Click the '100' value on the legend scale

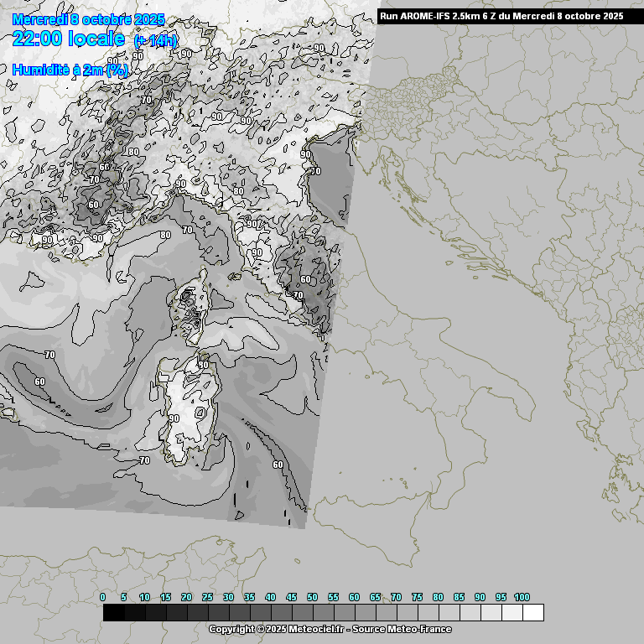[x=522, y=597]
